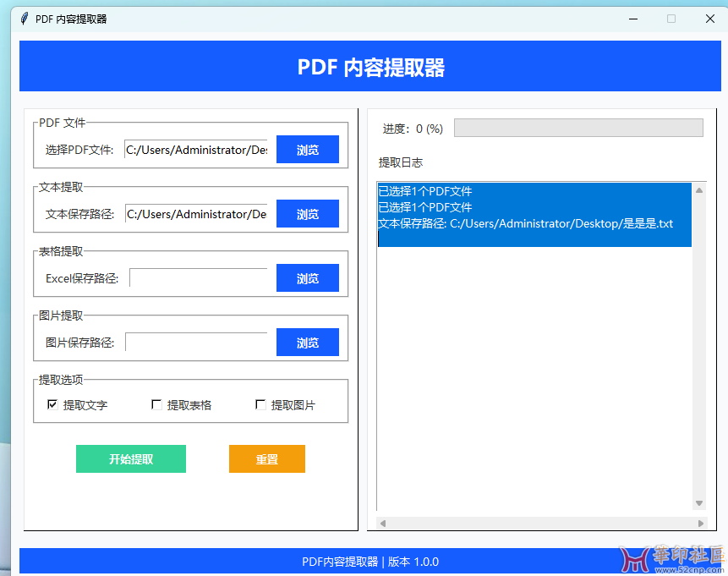
Task: Click the log scrollbar up arrow
Action: click(x=699, y=190)
